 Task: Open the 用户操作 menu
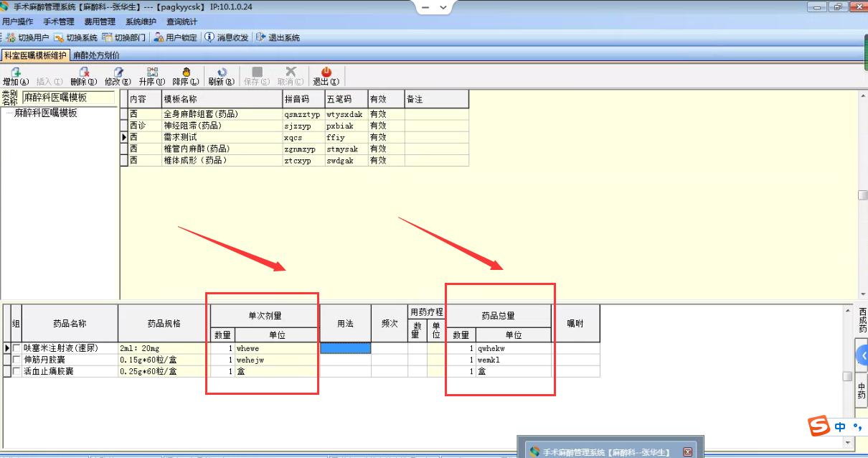(17, 22)
